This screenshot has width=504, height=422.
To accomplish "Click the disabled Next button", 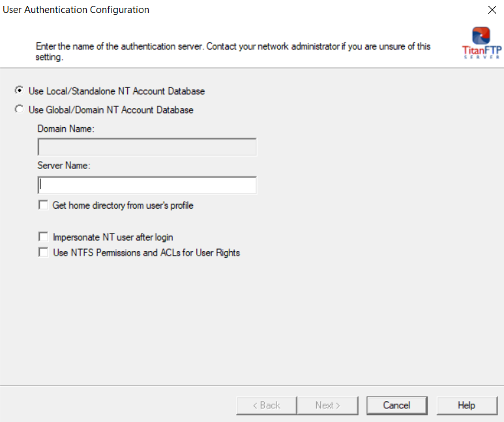I will (327, 405).
